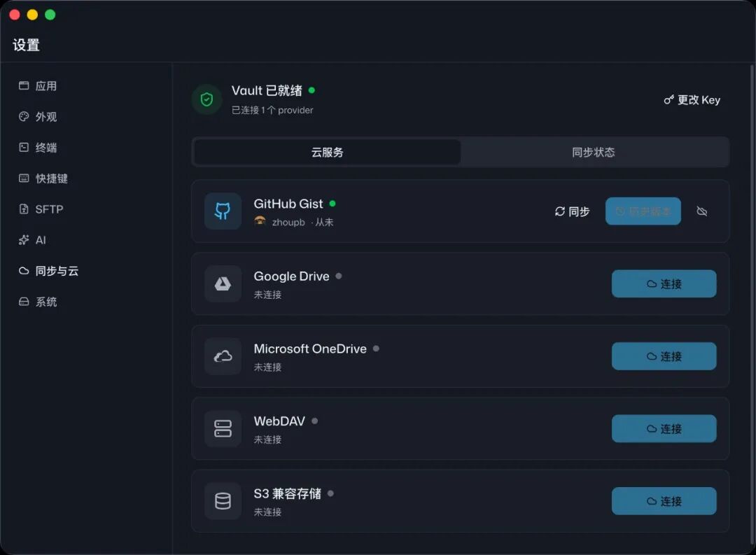Connect Google Drive with 连接 button
This screenshot has height=555, width=756.
pyautogui.click(x=664, y=283)
